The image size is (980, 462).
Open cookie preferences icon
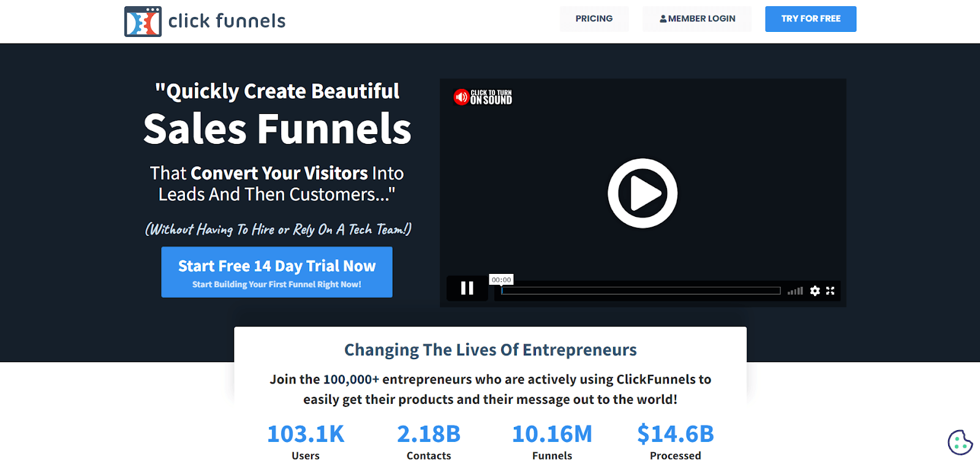point(960,442)
